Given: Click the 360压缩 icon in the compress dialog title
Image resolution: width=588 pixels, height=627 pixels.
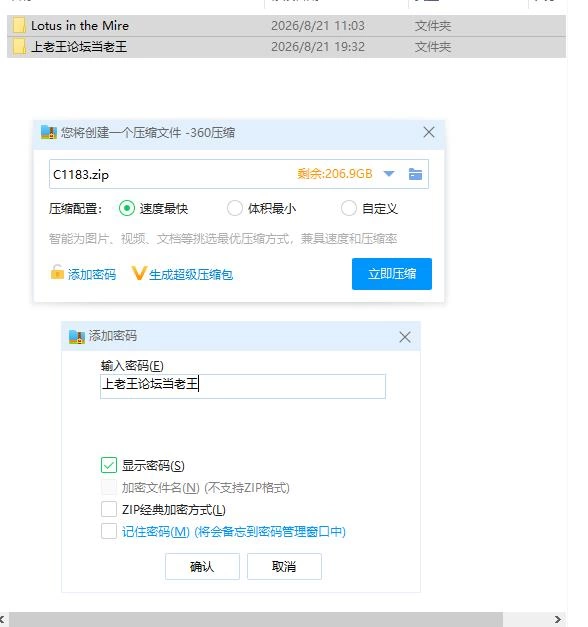Looking at the screenshot, I should (49, 132).
